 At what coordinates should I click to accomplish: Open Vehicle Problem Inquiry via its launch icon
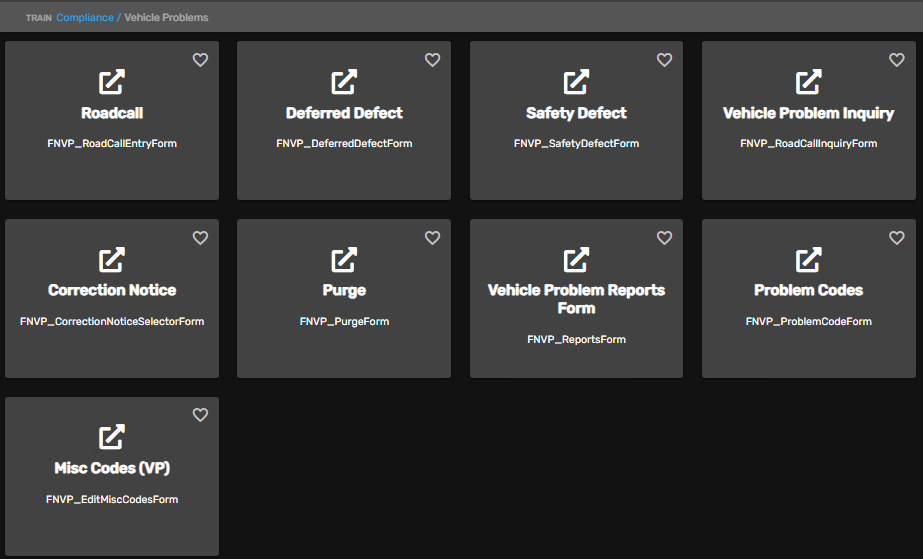[808, 82]
